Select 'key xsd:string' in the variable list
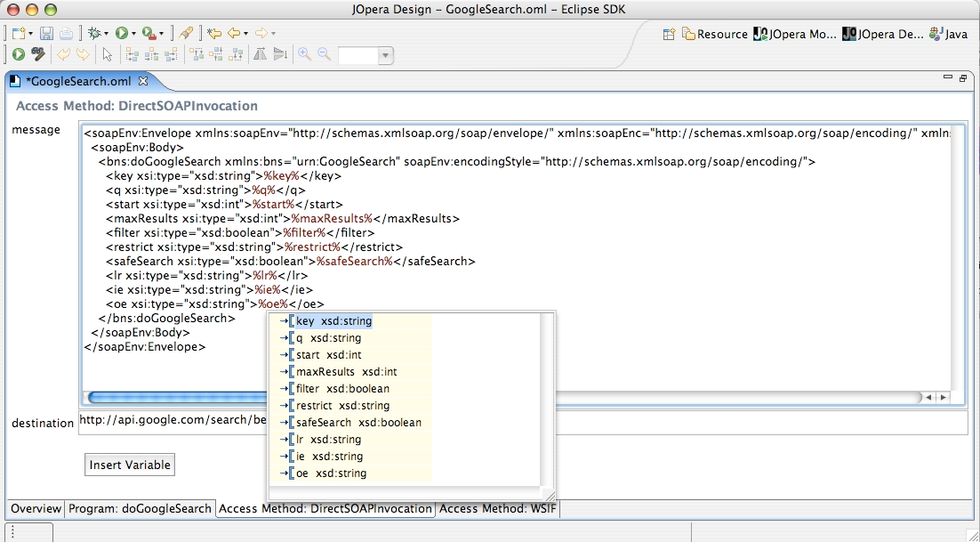Image resolution: width=980 pixels, height=542 pixels. pos(333,320)
